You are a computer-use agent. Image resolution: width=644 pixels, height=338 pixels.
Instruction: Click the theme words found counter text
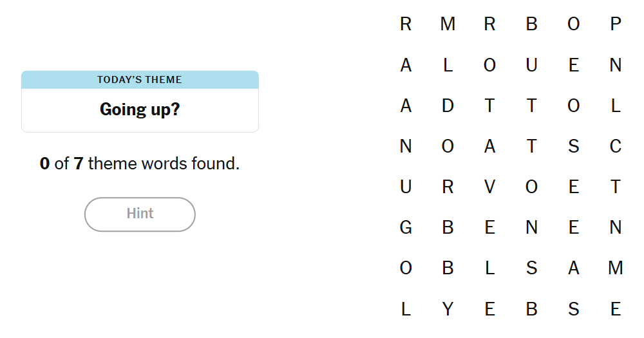click(x=140, y=164)
